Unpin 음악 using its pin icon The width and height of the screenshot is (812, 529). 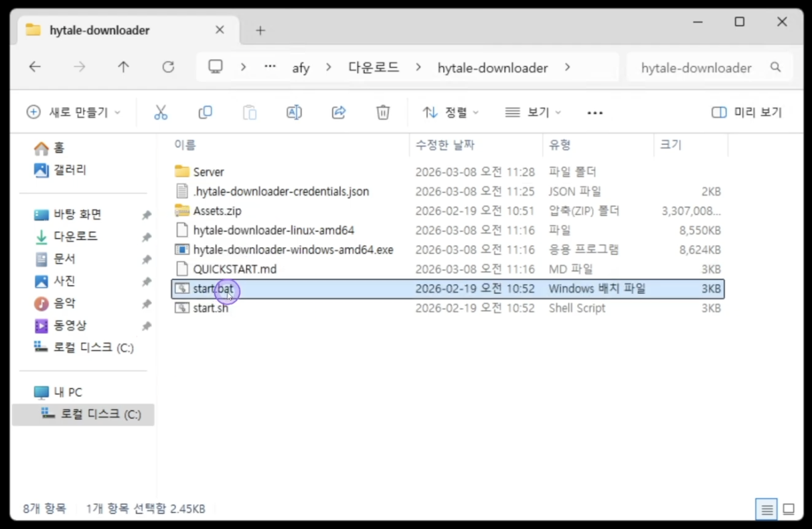tap(146, 304)
